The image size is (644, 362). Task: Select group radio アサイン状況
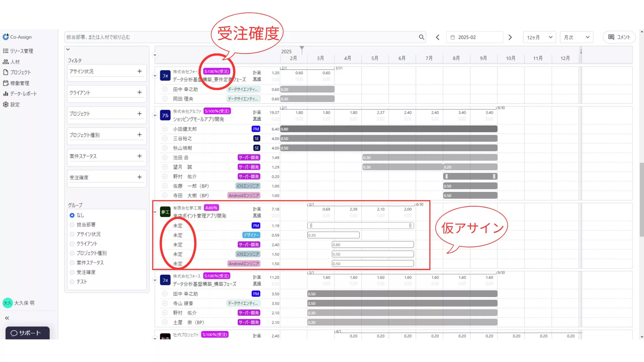(72, 234)
